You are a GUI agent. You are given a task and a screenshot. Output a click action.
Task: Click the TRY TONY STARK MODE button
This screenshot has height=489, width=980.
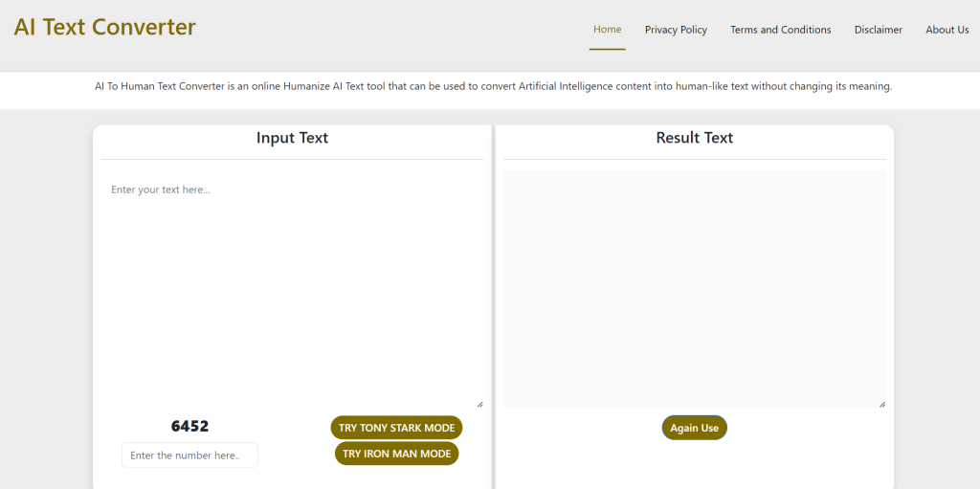(396, 428)
